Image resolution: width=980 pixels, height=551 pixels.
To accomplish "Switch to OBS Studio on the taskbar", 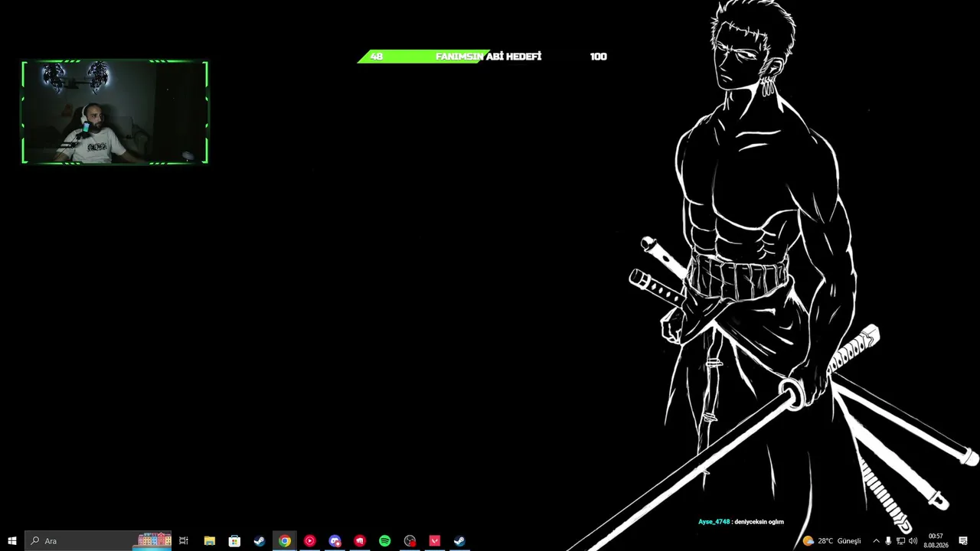I will click(x=410, y=541).
